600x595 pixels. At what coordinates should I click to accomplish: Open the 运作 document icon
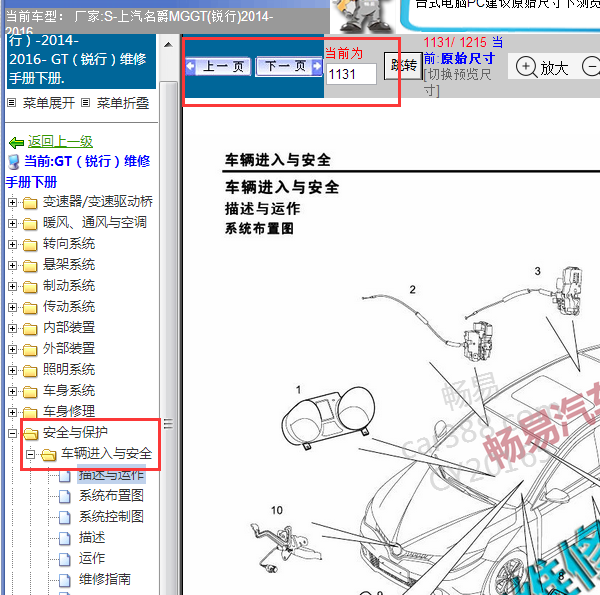[x=65, y=559]
